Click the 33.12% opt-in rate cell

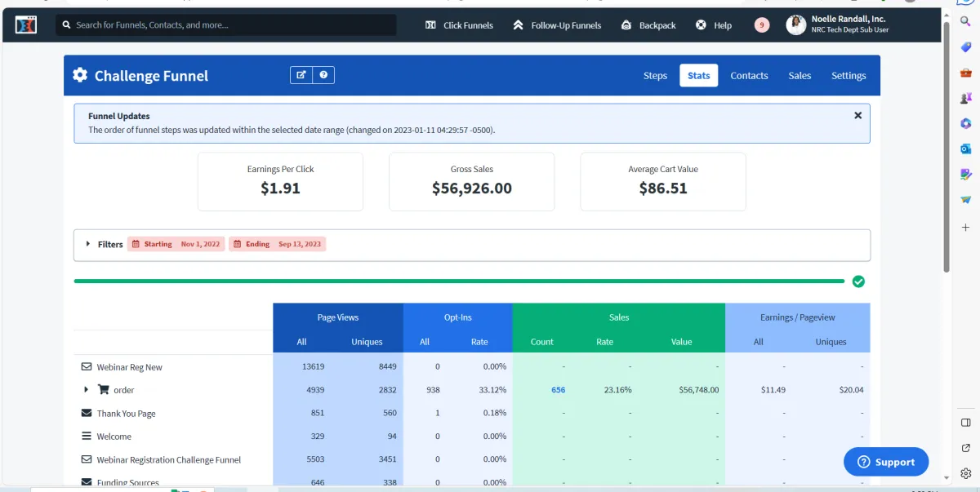(493, 390)
